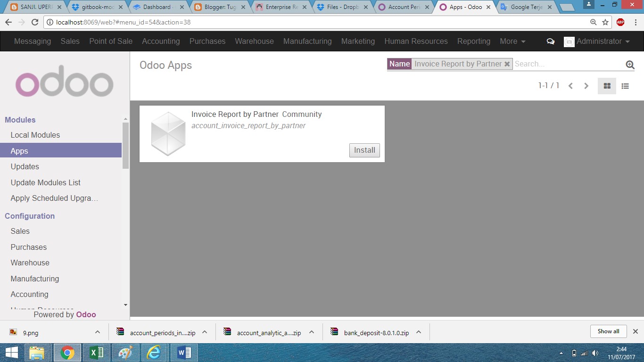Open the Purchases top menu
Viewport: 644px width, 362px height.
click(207, 41)
